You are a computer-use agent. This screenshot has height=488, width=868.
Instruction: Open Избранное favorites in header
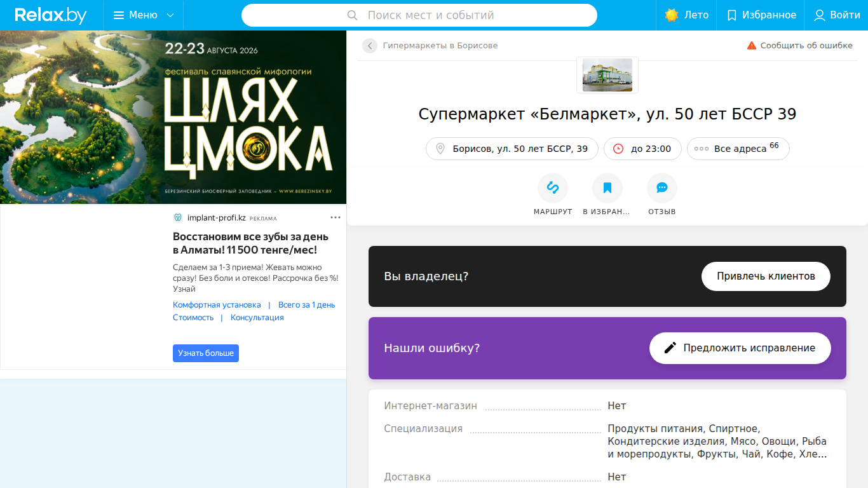pos(761,15)
